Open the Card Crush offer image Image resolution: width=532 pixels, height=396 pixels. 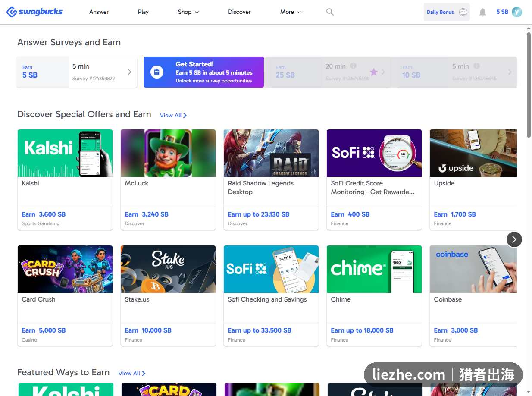pos(65,269)
